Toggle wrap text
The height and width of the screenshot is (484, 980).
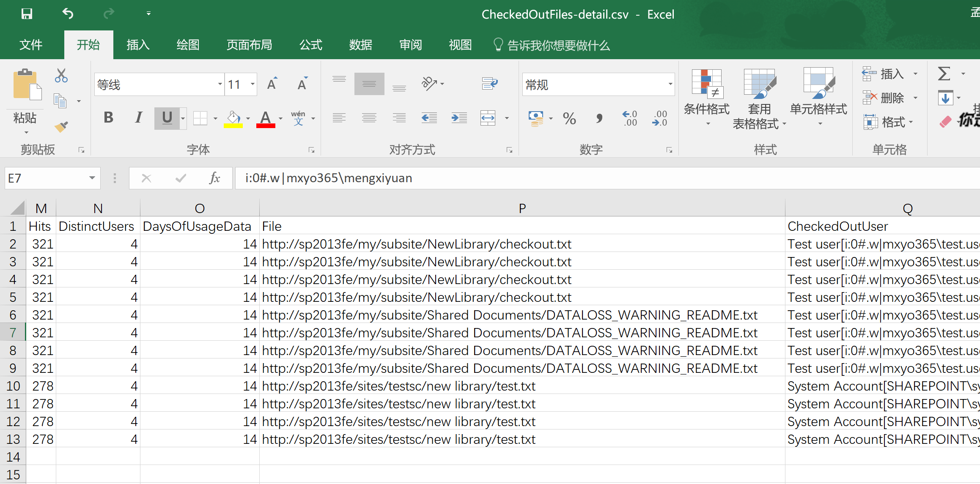point(489,83)
